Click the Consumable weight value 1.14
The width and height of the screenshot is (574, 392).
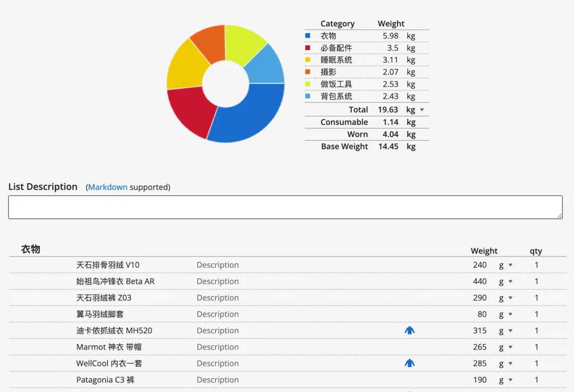coord(390,122)
